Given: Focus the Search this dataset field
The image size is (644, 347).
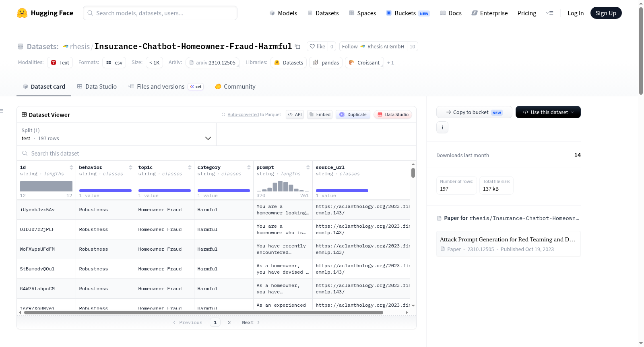Looking at the screenshot, I should (x=217, y=153).
